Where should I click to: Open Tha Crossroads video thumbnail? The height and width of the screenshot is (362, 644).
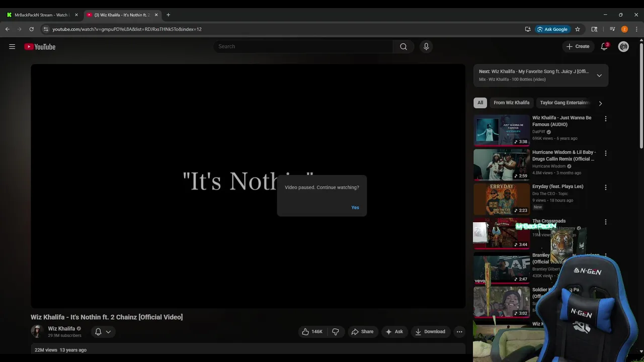(502, 234)
